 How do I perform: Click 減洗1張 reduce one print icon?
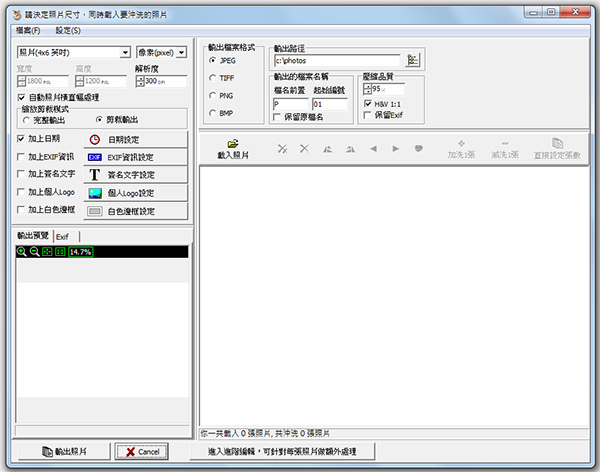505,149
